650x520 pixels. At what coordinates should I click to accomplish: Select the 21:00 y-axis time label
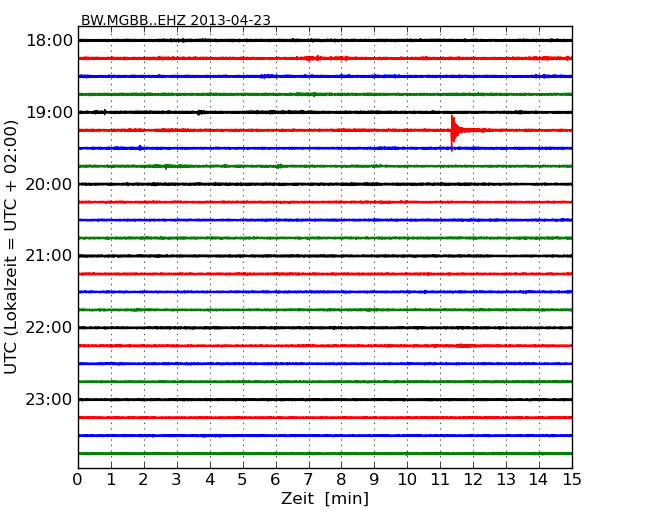[49, 256]
